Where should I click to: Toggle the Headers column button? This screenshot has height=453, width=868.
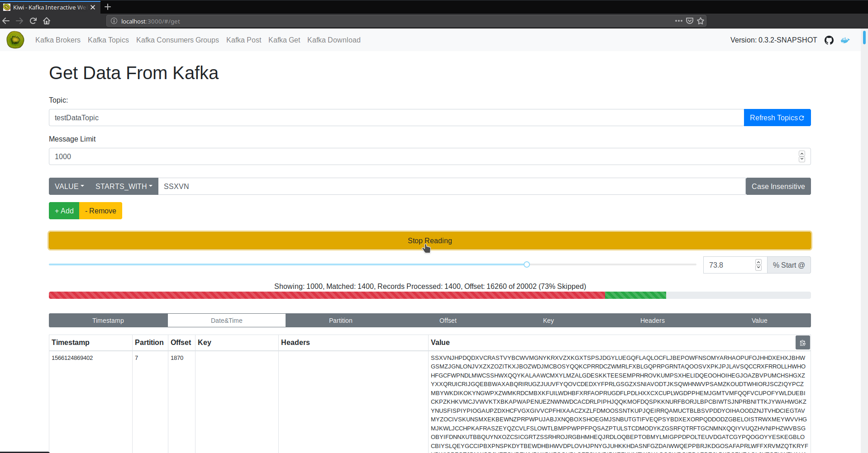coord(653,321)
